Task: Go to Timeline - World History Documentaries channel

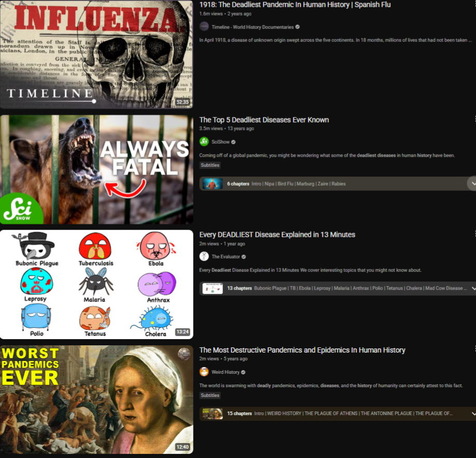Action: 252,27
